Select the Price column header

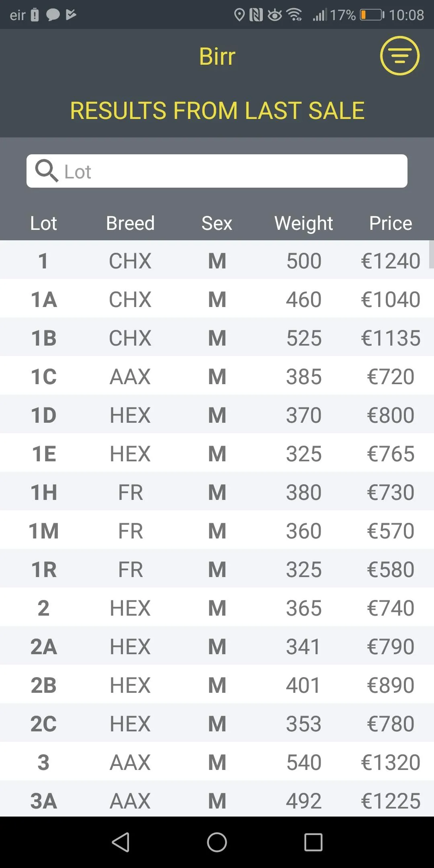(x=391, y=223)
